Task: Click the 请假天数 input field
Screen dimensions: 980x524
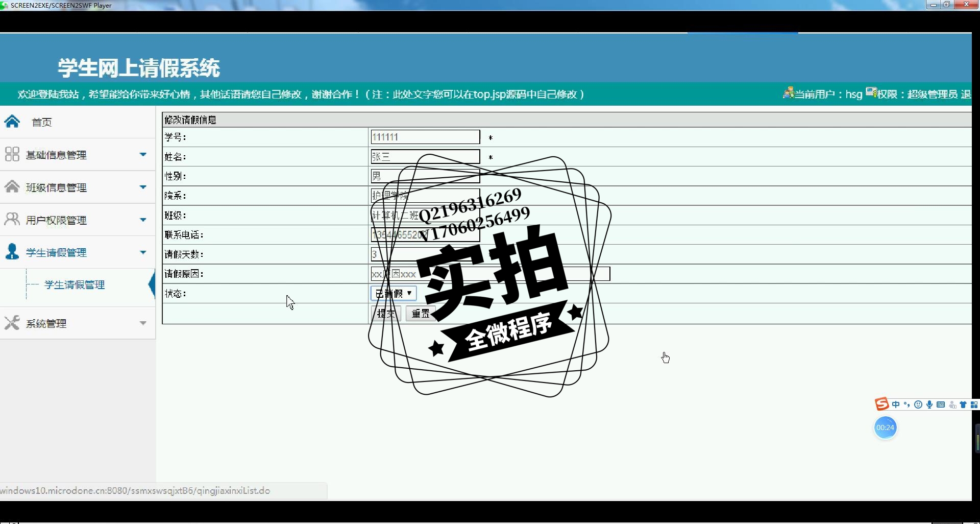Action: (425, 254)
